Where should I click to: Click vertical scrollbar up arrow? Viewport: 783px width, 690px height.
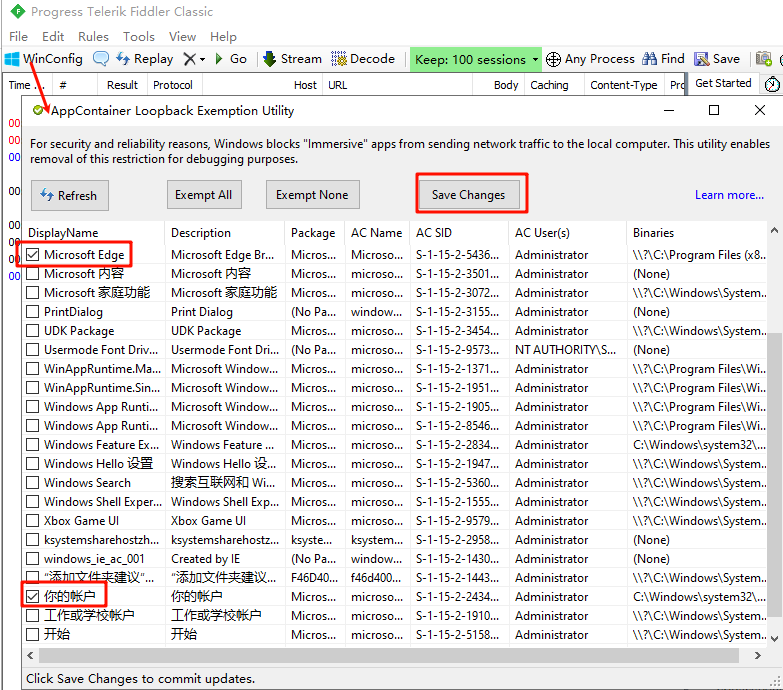(774, 230)
